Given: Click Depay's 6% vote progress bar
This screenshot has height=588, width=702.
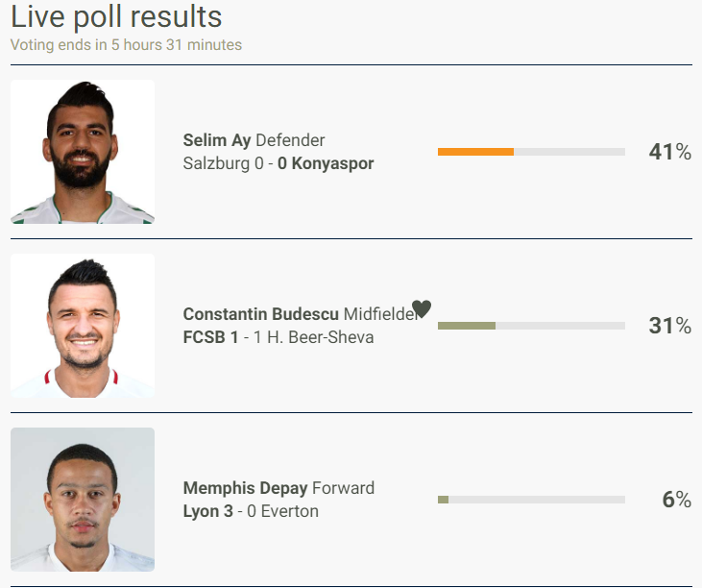Looking at the screenshot, I should pos(530,500).
